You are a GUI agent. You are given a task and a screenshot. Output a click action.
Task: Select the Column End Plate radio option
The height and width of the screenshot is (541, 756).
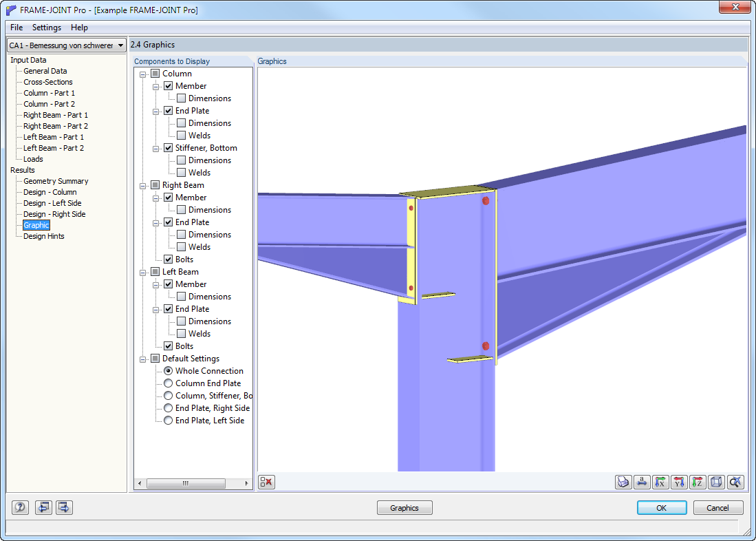[x=169, y=383]
